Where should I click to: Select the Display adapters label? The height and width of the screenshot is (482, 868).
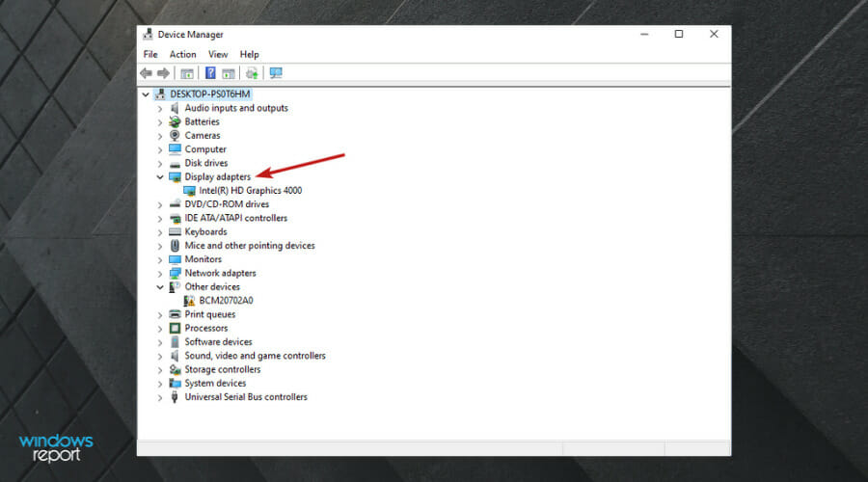[218, 177]
